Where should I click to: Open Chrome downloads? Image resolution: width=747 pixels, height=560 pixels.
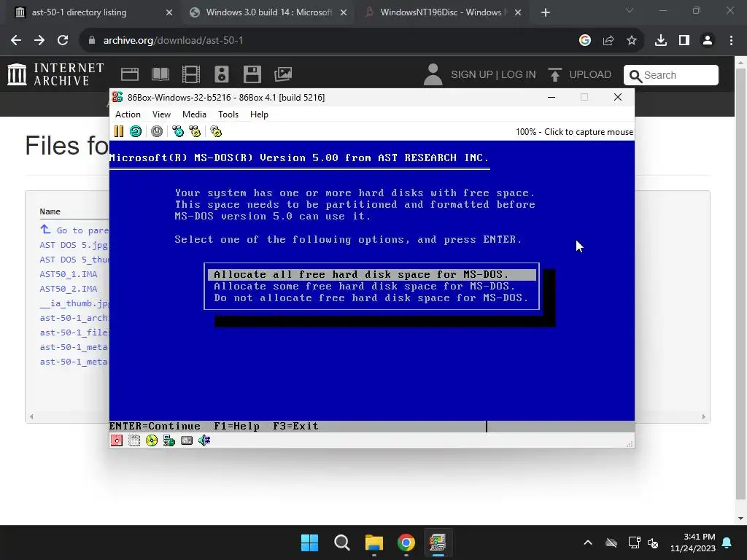661,41
